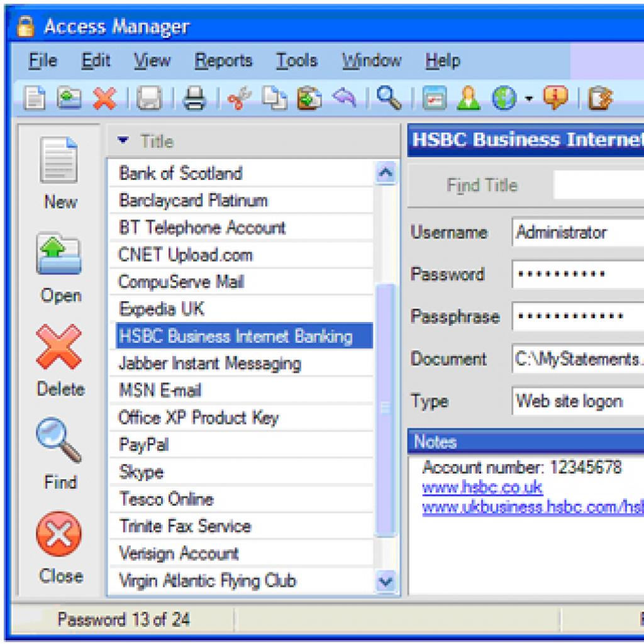Viewport: 644px width, 644px height.
Task: Click the clipboard paste icon
Action: click(x=309, y=98)
